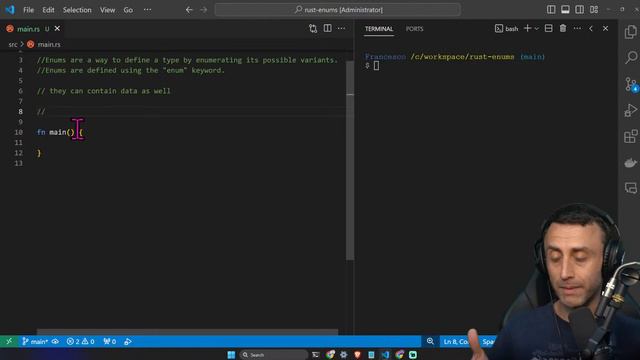The image size is (640, 360).
Task: Click the Windows taskbar Search box
Action: point(273,355)
